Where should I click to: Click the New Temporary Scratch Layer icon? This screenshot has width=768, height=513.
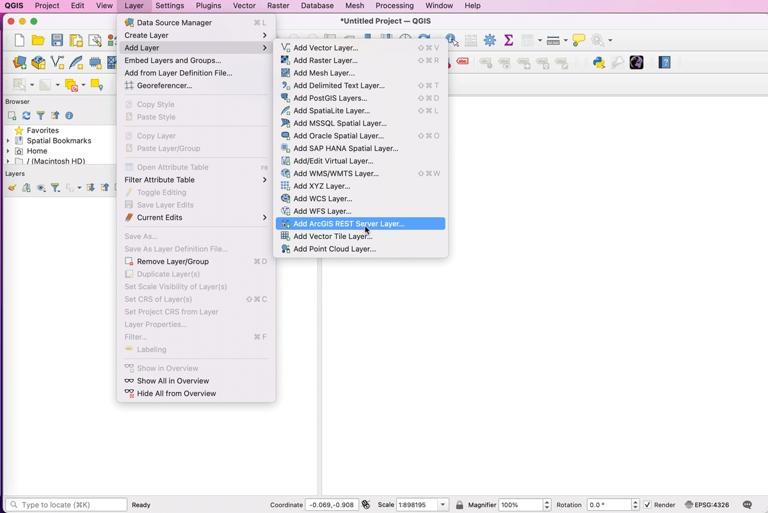tap(95, 63)
